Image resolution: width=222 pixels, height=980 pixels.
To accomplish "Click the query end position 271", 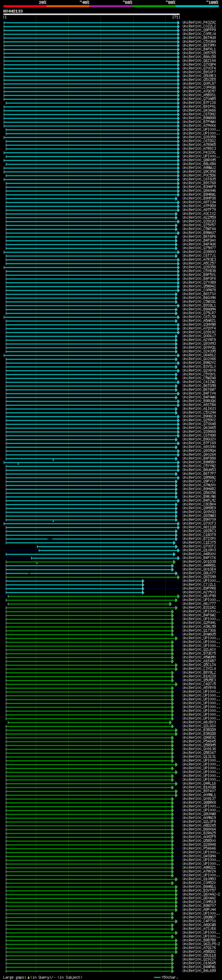I will coord(175,17).
